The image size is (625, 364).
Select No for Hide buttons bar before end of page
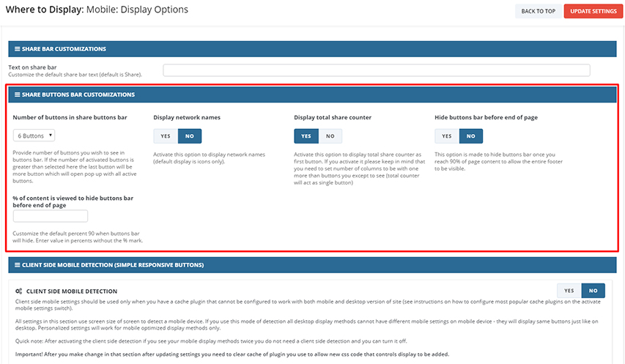tap(470, 136)
